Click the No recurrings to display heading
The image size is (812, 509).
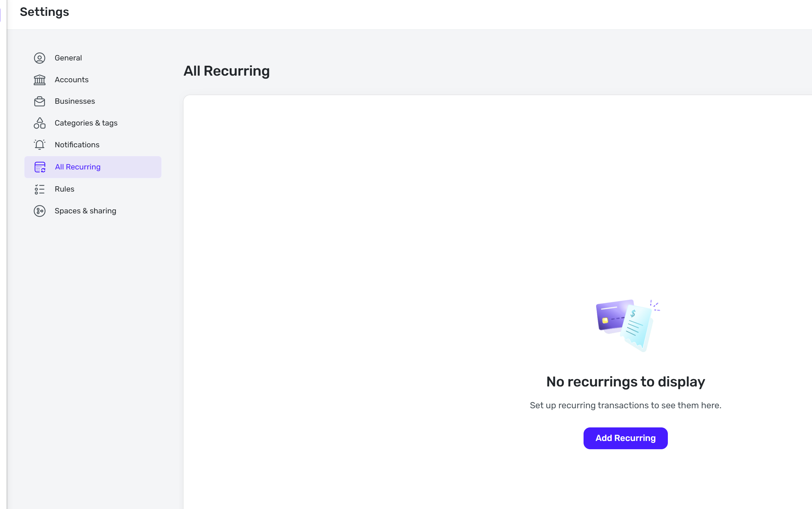tap(625, 382)
